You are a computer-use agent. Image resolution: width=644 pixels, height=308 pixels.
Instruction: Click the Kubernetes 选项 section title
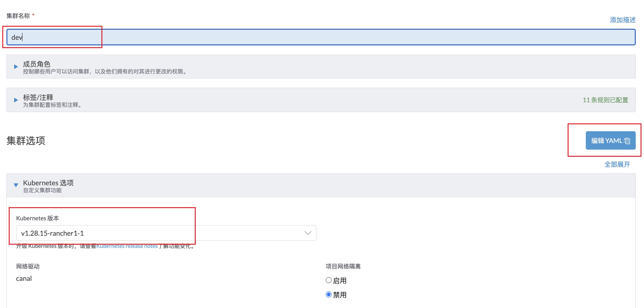(x=48, y=183)
